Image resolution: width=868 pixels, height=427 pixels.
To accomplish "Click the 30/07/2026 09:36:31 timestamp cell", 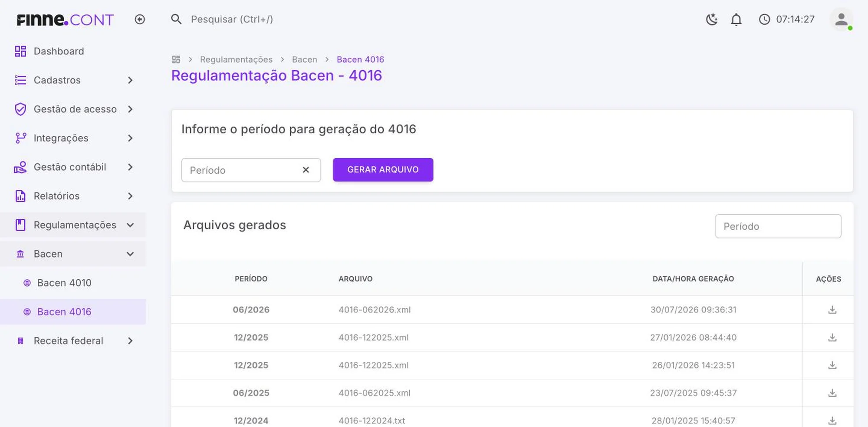I will 693,310.
